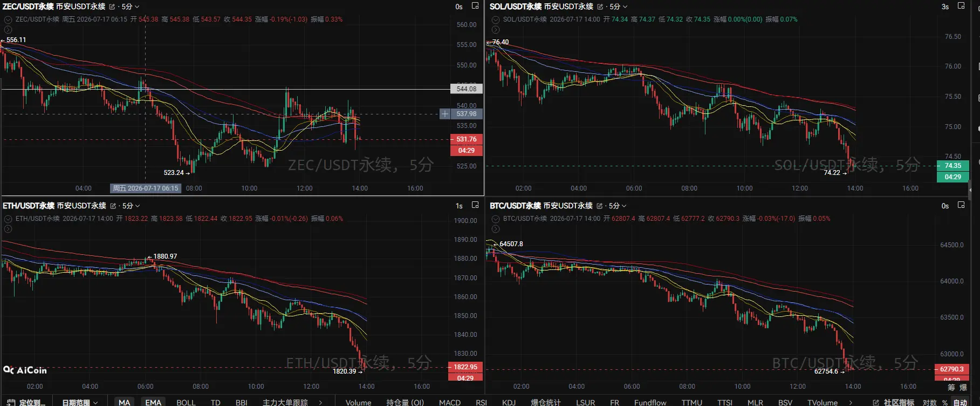Edit the SOL/USDT chart pair name
The width and height of the screenshot is (980, 406).
click(600, 7)
